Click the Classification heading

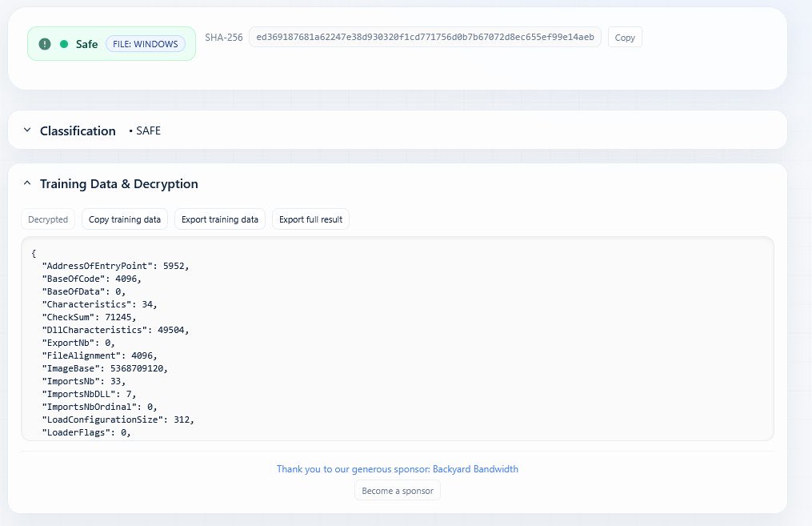point(78,130)
